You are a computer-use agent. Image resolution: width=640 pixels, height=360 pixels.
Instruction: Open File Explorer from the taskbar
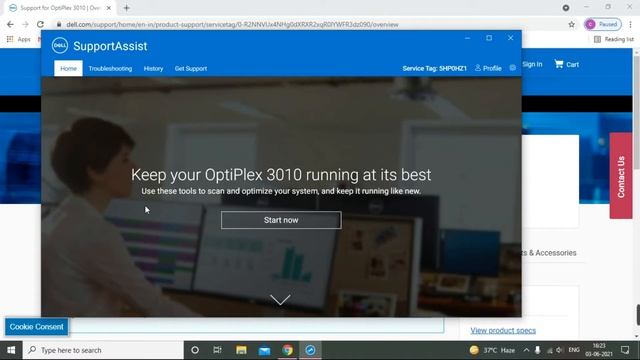pyautogui.click(x=241, y=350)
